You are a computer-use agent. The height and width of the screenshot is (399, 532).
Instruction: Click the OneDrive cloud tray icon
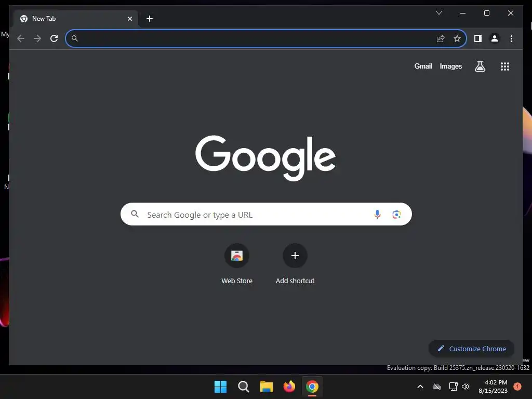[x=437, y=387]
